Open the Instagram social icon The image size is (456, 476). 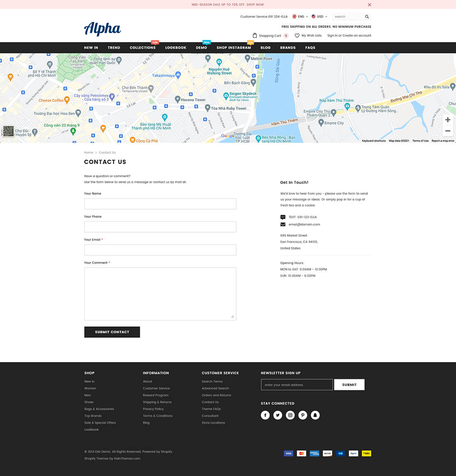[290, 415]
